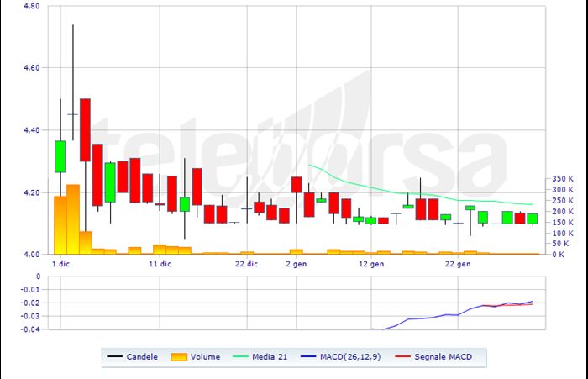Toggle the Candele series label in legend
Viewport: 588px width, 379px height.
point(142,357)
